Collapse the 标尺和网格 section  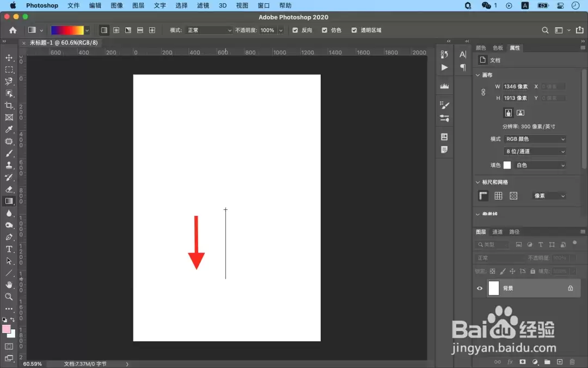(478, 182)
